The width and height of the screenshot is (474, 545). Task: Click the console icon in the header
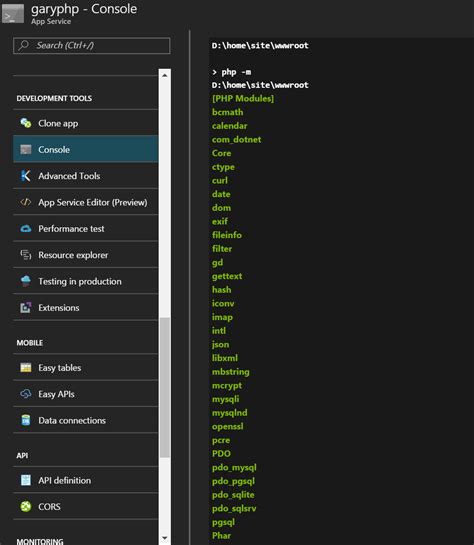pos(13,14)
